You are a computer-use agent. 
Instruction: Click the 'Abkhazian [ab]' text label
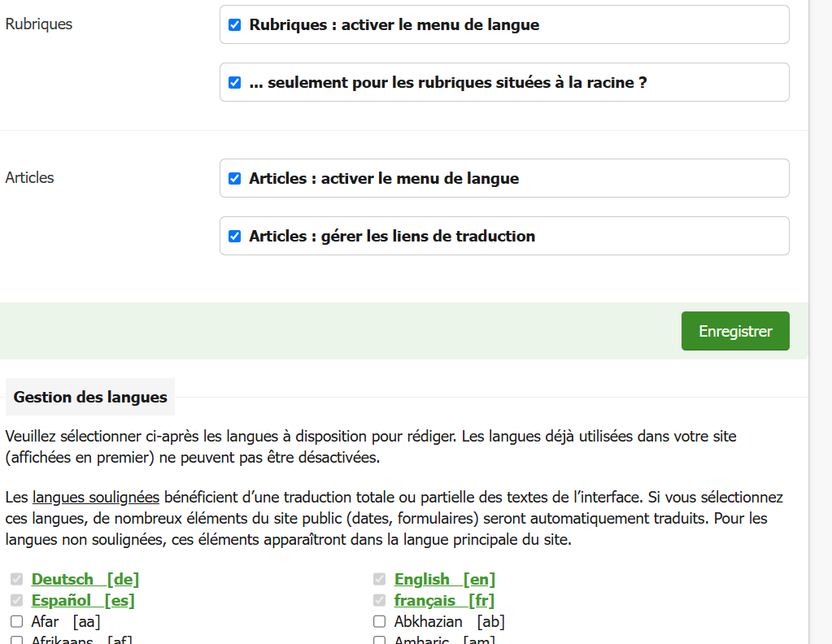(x=449, y=622)
